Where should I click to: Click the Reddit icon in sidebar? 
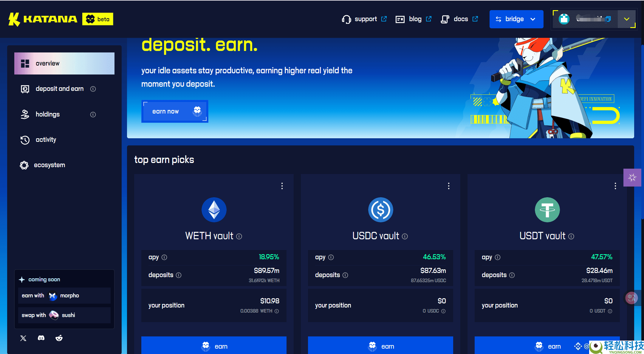(59, 338)
